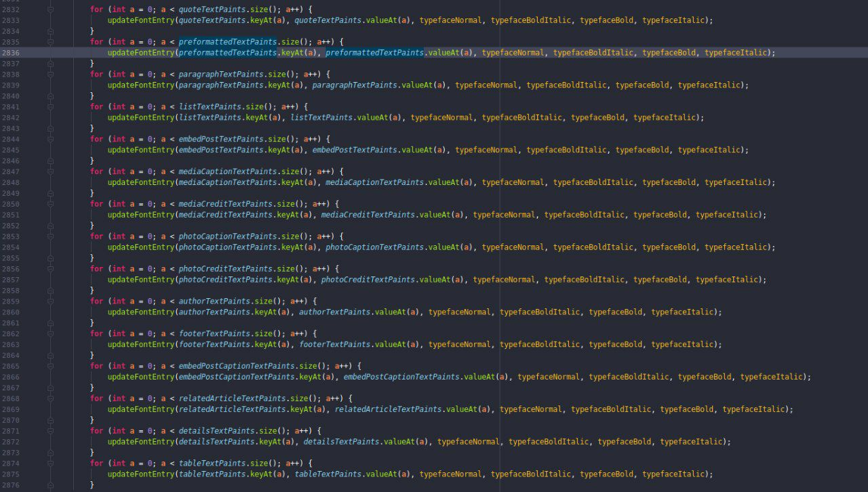The height and width of the screenshot is (492, 868).
Task: Collapse the photoCaptionTextPaints loop at line 2853
Action: (x=50, y=237)
